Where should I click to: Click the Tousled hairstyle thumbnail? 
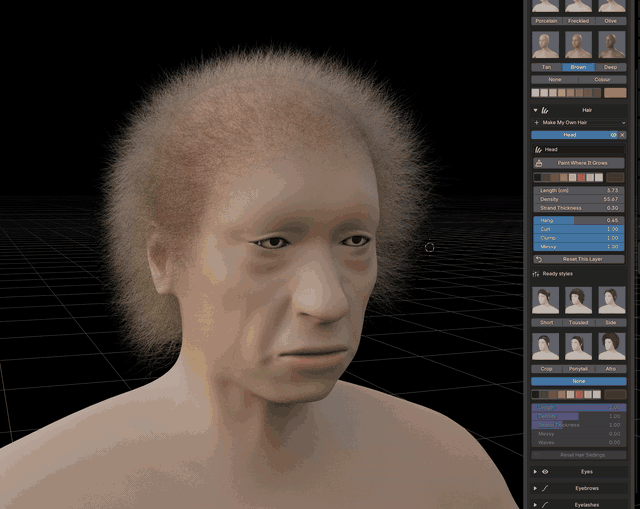pos(578,300)
